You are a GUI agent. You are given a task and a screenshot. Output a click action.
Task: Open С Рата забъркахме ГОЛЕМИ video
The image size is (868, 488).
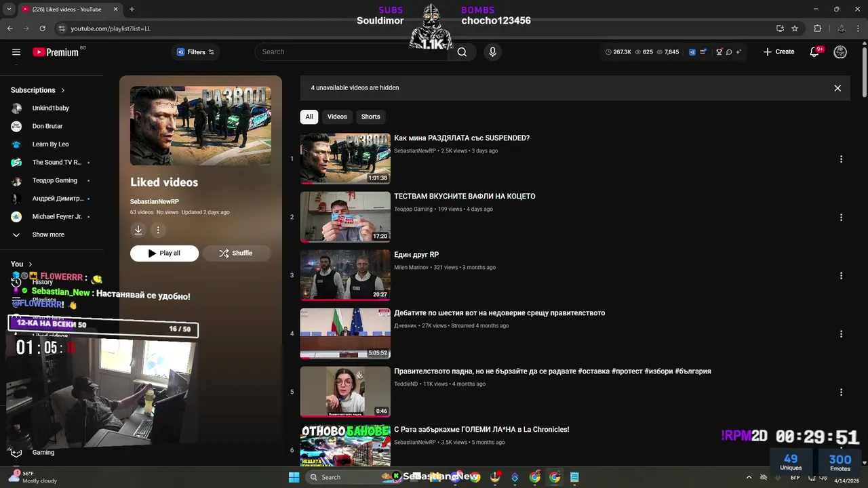[481, 430]
